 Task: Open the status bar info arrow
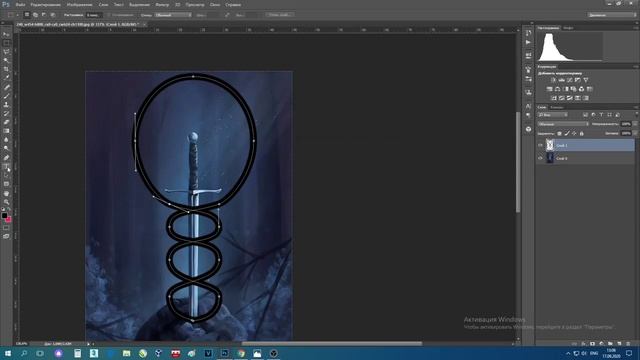[x=88, y=344]
